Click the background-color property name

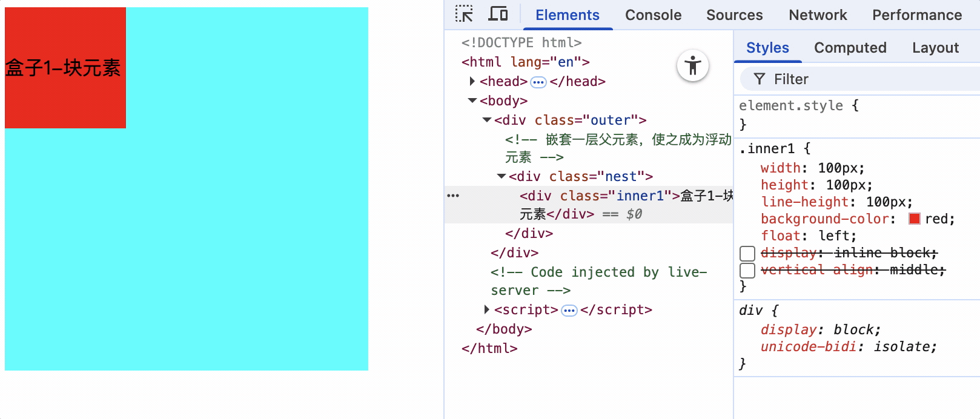click(x=825, y=219)
